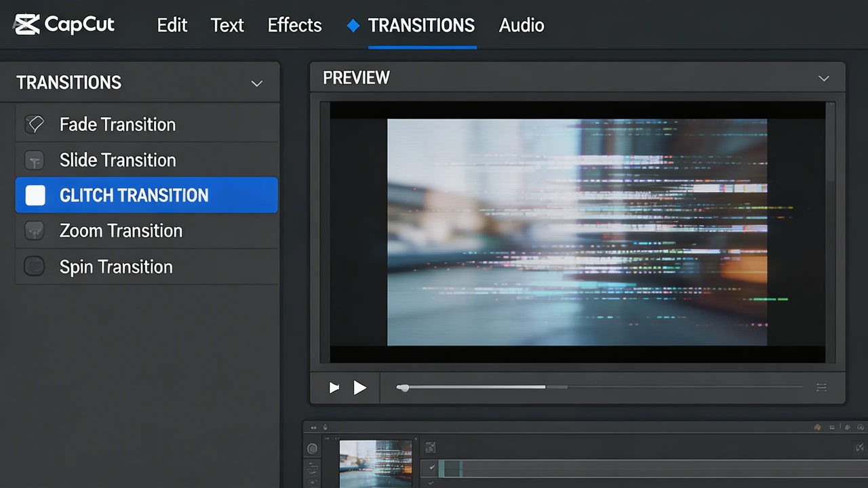The height and width of the screenshot is (488, 868).
Task: Toggle the record circle in timeline sidebar
Action: (312, 448)
